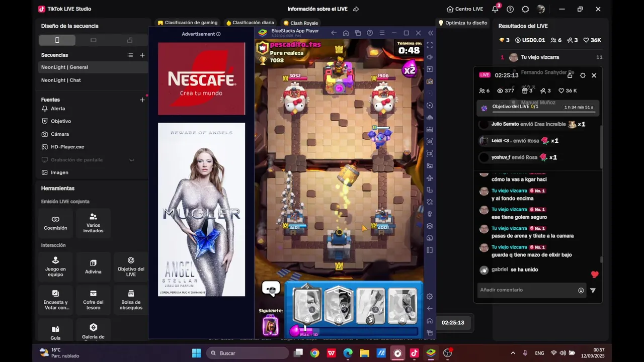Open floating LIVE window settings gear
This screenshot has height=362, width=644.
(x=583, y=75)
